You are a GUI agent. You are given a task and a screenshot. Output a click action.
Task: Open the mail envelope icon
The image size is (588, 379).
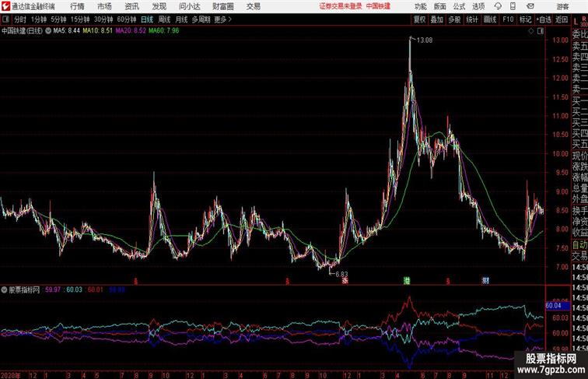[x=530, y=6]
